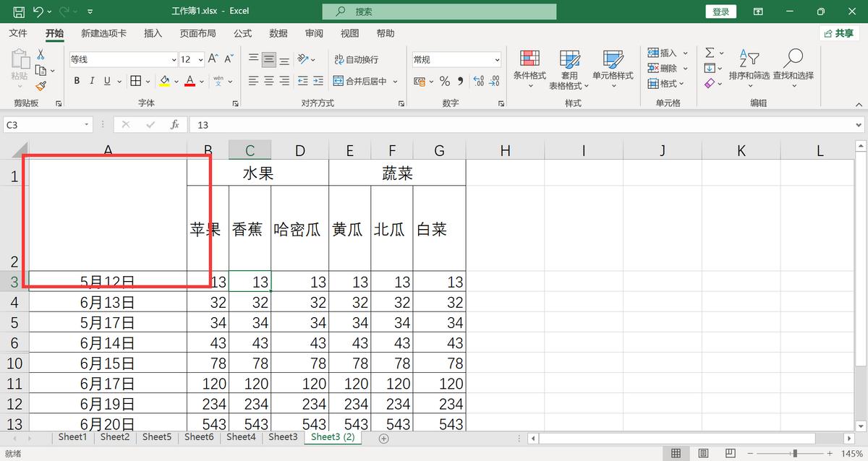Switch to the 插入 ribbon tab
The width and height of the screenshot is (868, 461).
[152, 33]
